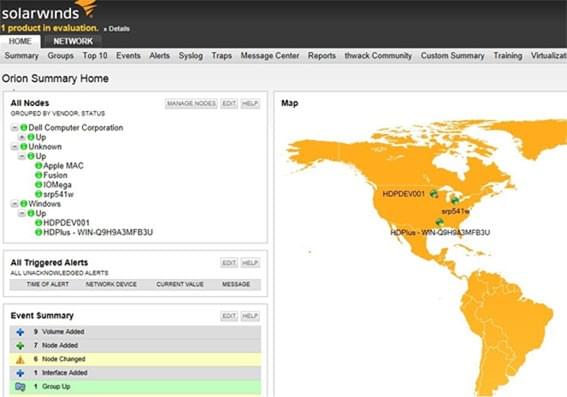Click EDIT in All Triggered Alerts panel
567x397 pixels.
(229, 262)
